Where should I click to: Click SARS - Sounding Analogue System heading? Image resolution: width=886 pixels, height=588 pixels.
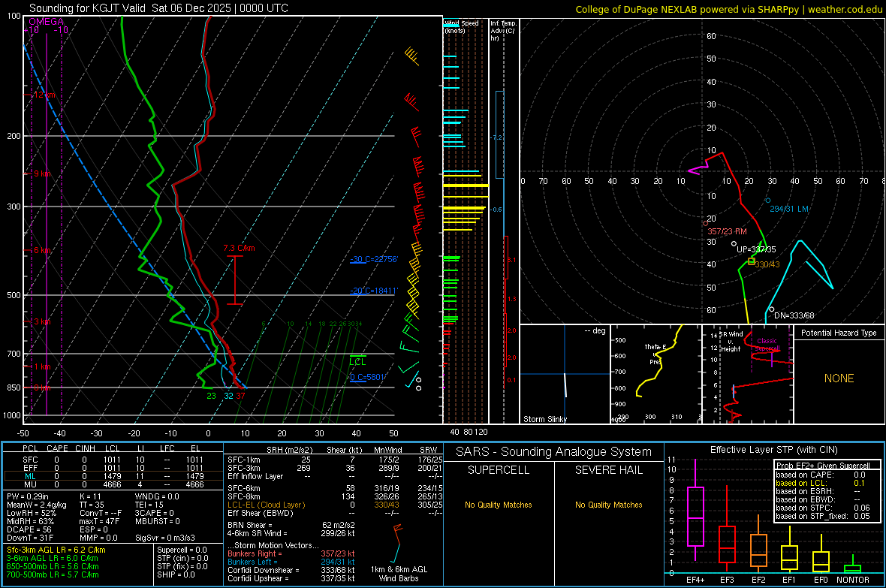coord(554,452)
